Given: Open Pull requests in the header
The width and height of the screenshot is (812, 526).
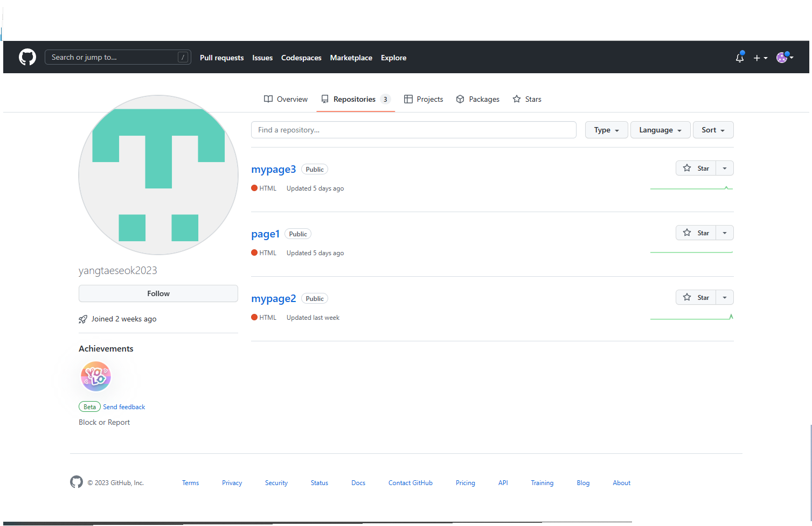Looking at the screenshot, I should pos(221,58).
